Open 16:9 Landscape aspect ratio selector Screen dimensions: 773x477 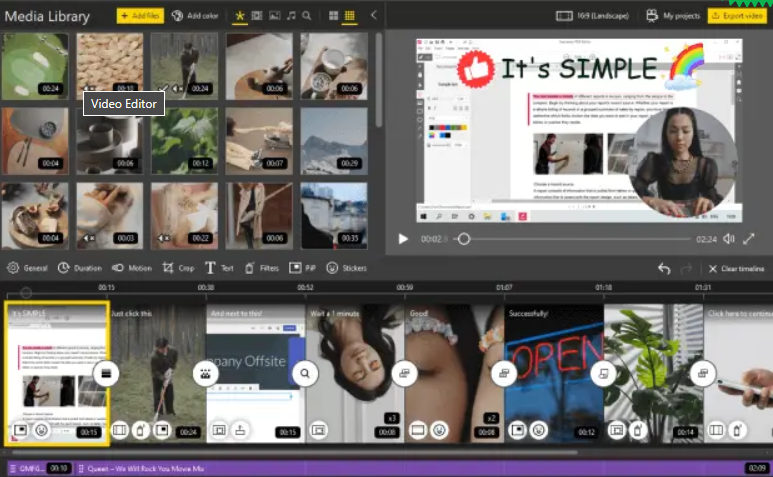coord(592,16)
